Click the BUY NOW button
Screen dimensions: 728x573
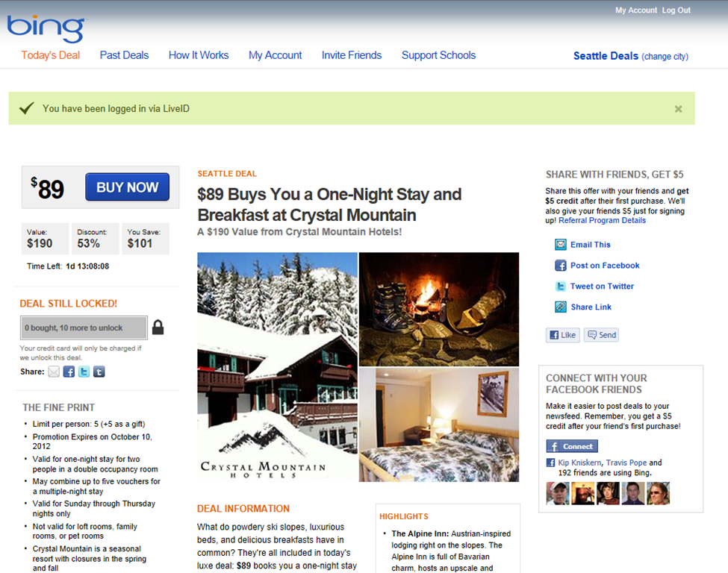click(x=127, y=187)
